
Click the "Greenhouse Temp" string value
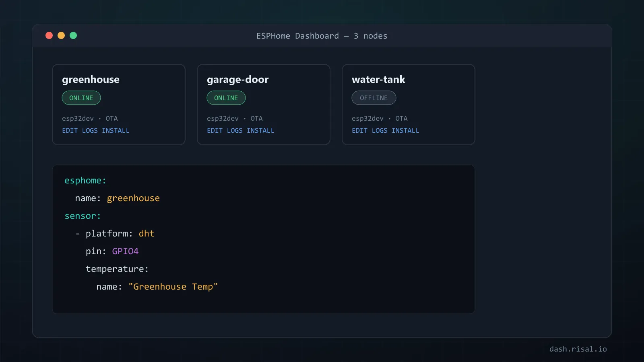click(x=173, y=287)
